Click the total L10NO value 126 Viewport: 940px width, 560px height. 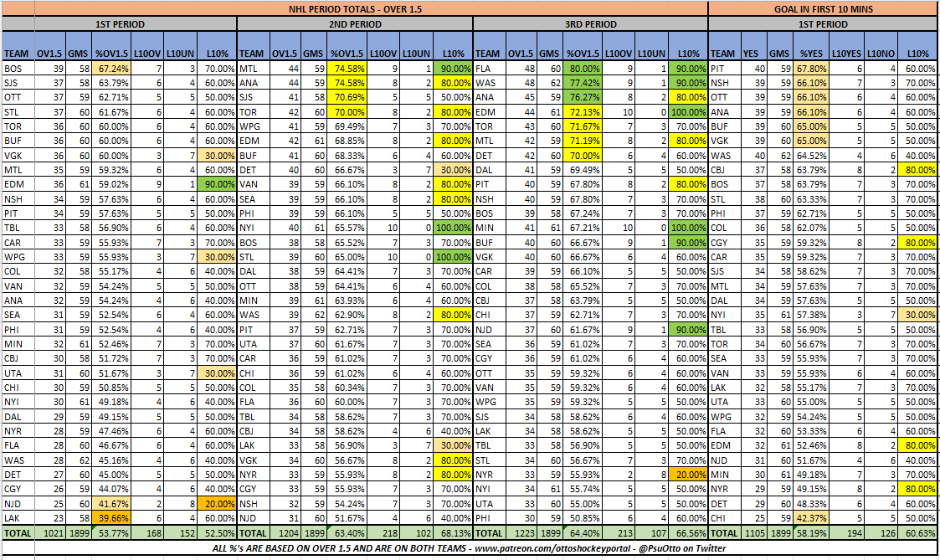tap(881, 533)
